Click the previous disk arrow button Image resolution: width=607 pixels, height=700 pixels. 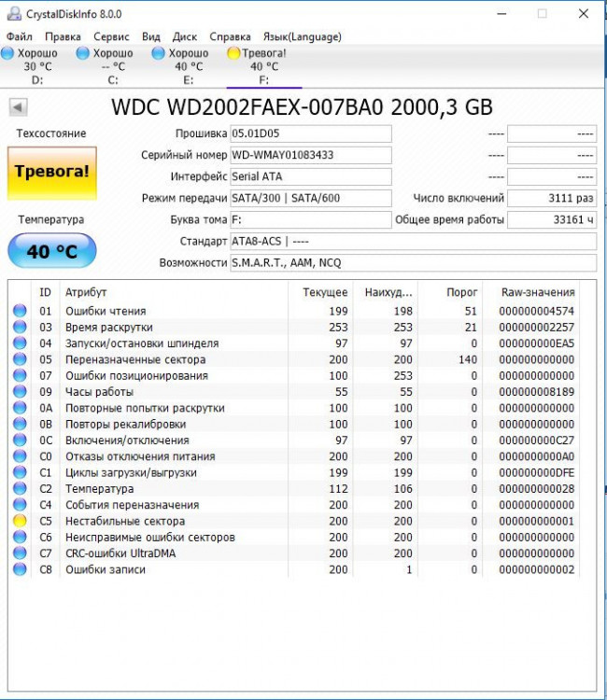[19, 107]
